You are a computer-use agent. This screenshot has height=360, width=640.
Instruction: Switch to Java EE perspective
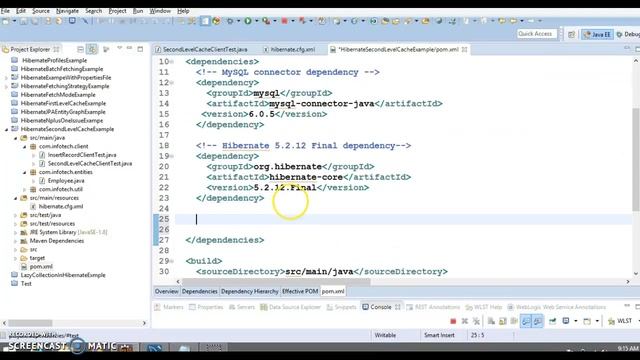[x=597, y=35]
